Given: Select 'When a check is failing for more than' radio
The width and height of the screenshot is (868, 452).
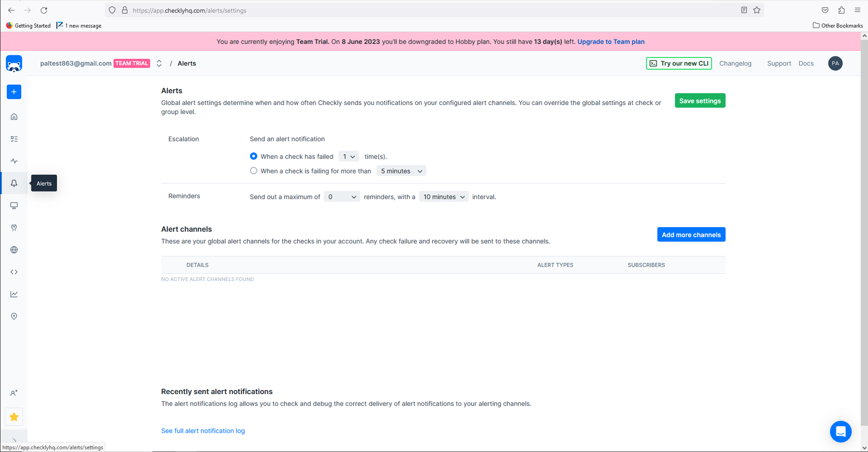Looking at the screenshot, I should click(253, 171).
